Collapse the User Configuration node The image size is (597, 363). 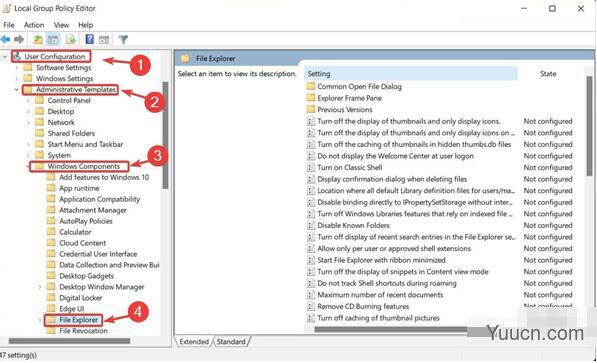tap(5, 57)
